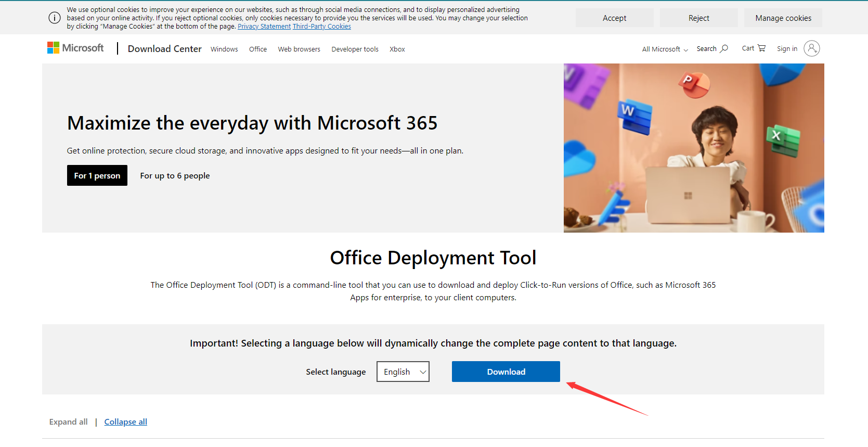Click the cookie notice info icon
Viewport: 868px width, 447px height.
click(x=55, y=18)
